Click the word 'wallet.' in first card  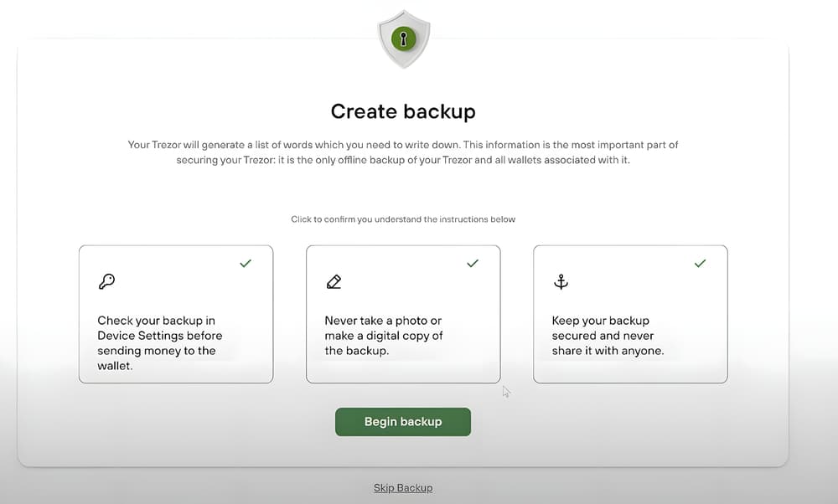pos(115,366)
